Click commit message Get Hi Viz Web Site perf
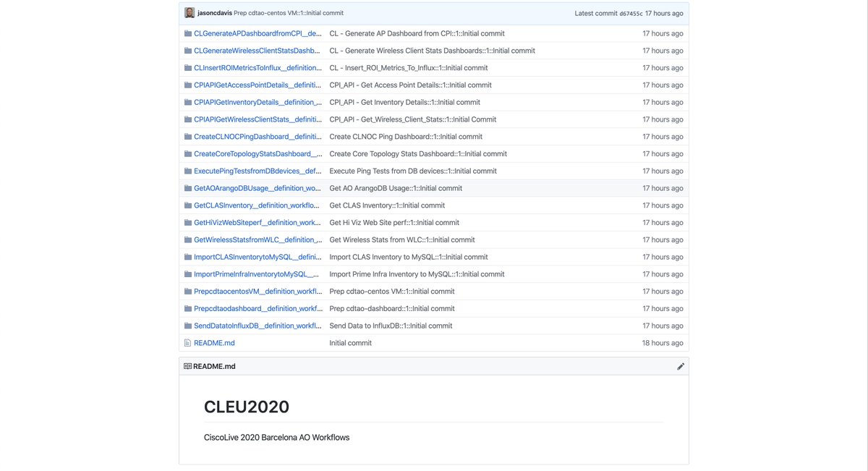 (394, 222)
